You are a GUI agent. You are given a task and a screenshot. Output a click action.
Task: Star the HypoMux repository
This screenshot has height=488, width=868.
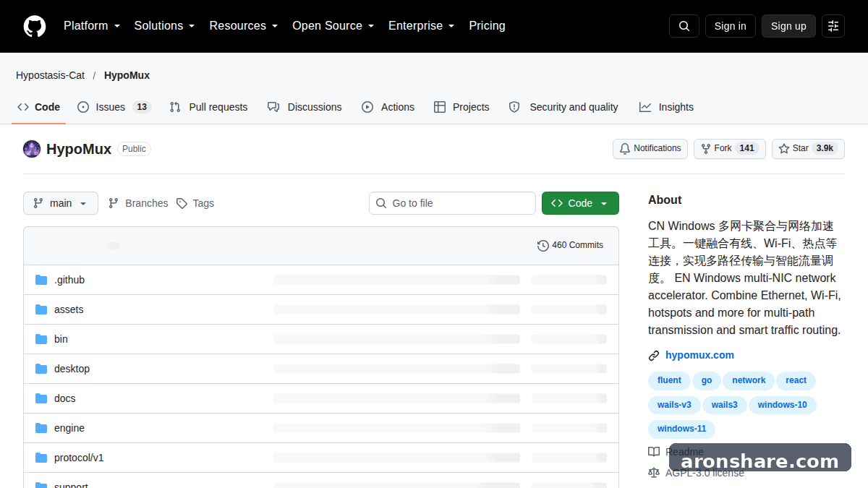[808, 148]
